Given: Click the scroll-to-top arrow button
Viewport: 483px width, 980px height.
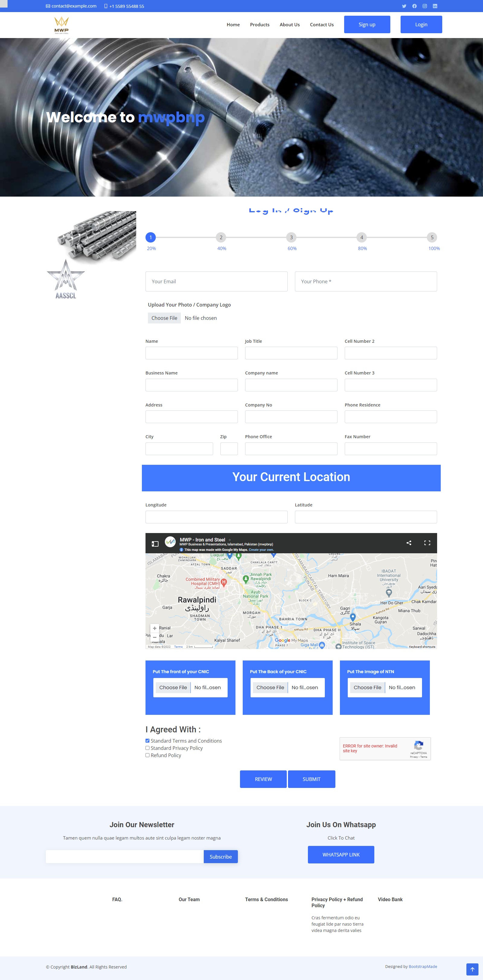Looking at the screenshot, I should (x=472, y=969).
